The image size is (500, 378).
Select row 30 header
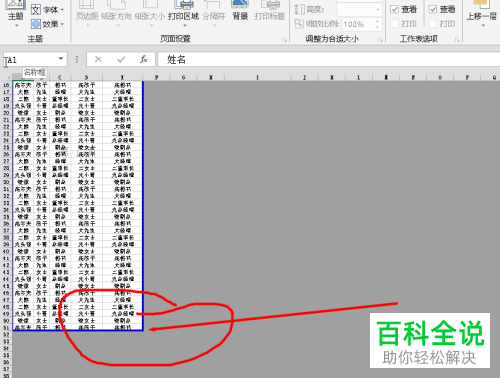(6, 182)
